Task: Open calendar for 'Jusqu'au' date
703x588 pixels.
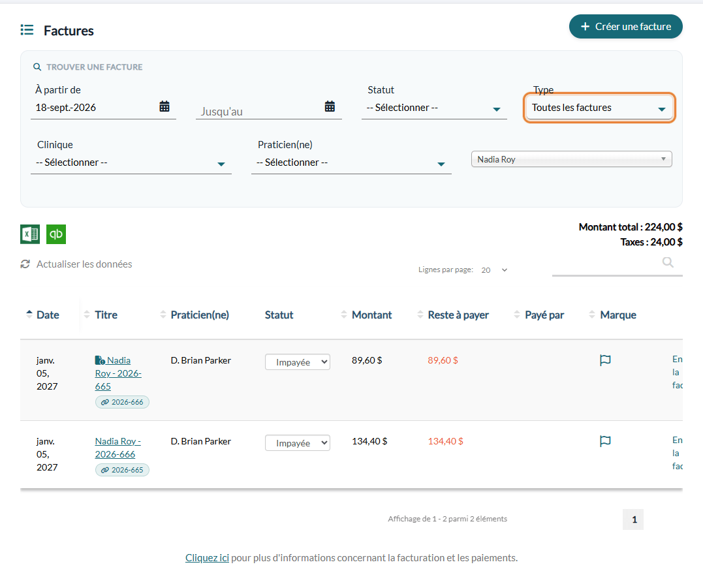Action: pyautogui.click(x=330, y=106)
